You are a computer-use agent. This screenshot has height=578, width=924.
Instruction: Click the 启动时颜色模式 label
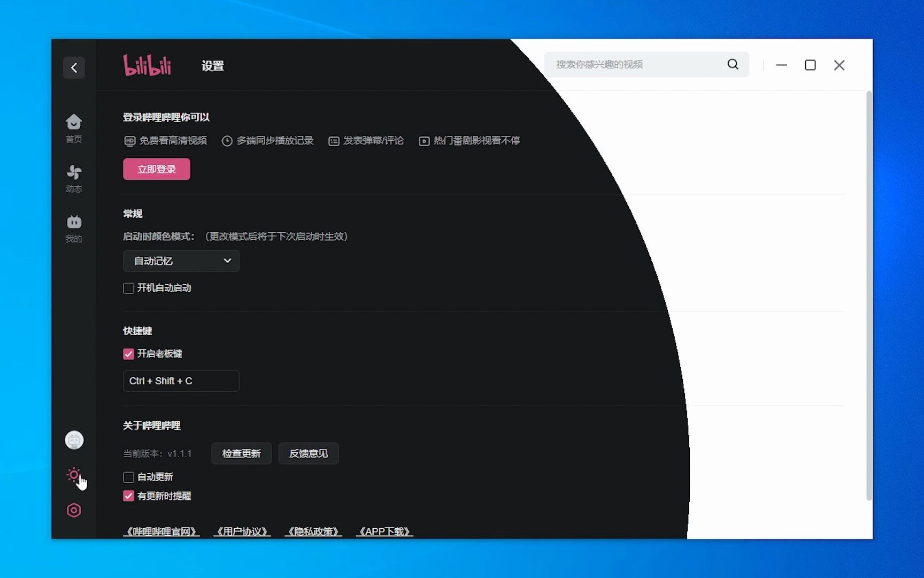[159, 237]
